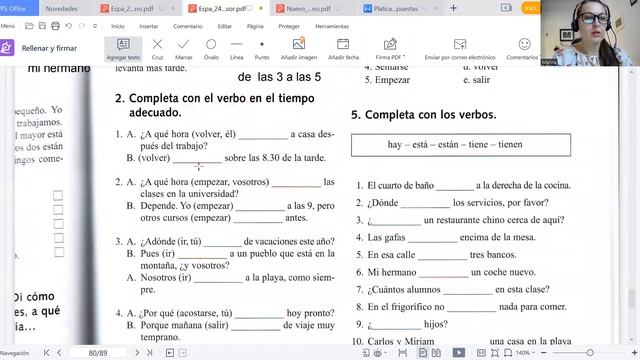The width and height of the screenshot is (640, 360).
Task: Click the zoom in plus button
Action: point(635,353)
